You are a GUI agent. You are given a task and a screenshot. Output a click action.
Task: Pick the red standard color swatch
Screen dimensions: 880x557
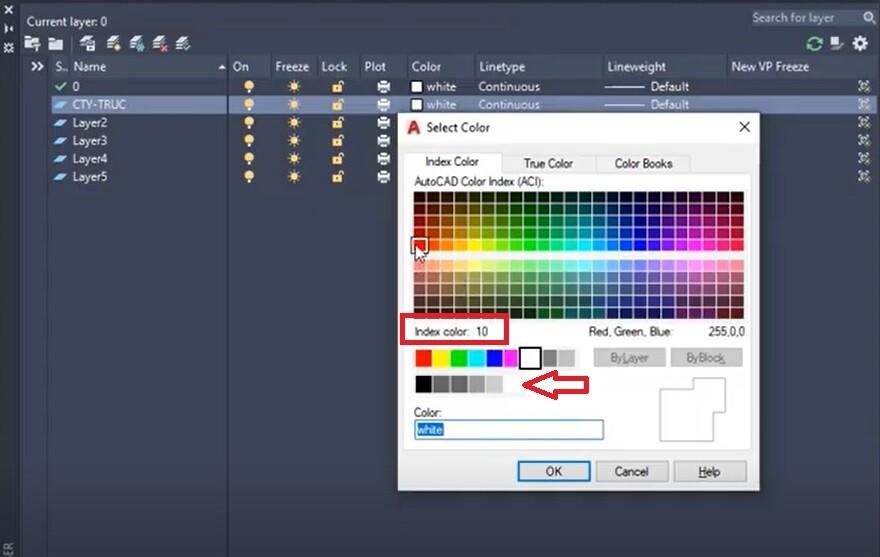(x=424, y=358)
